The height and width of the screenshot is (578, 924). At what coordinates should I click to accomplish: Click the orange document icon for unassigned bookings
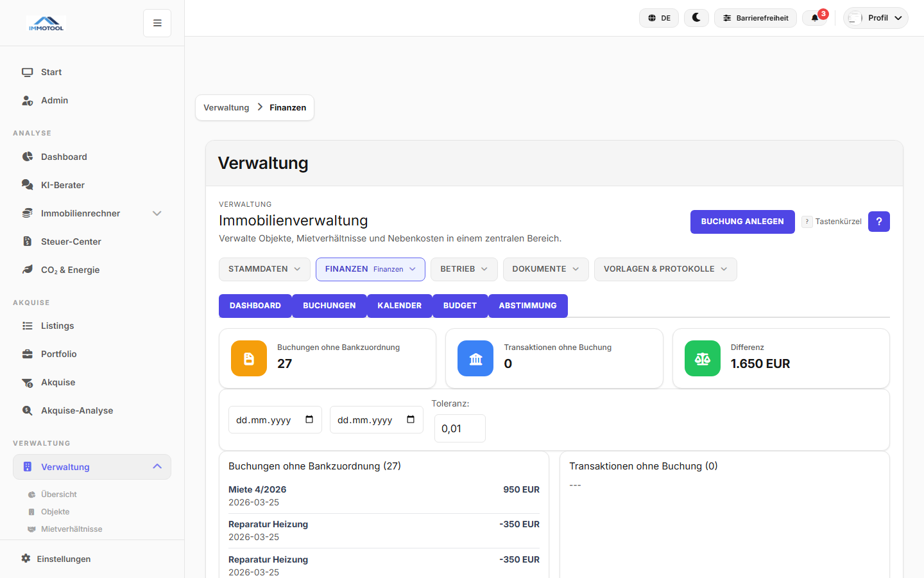[249, 358]
